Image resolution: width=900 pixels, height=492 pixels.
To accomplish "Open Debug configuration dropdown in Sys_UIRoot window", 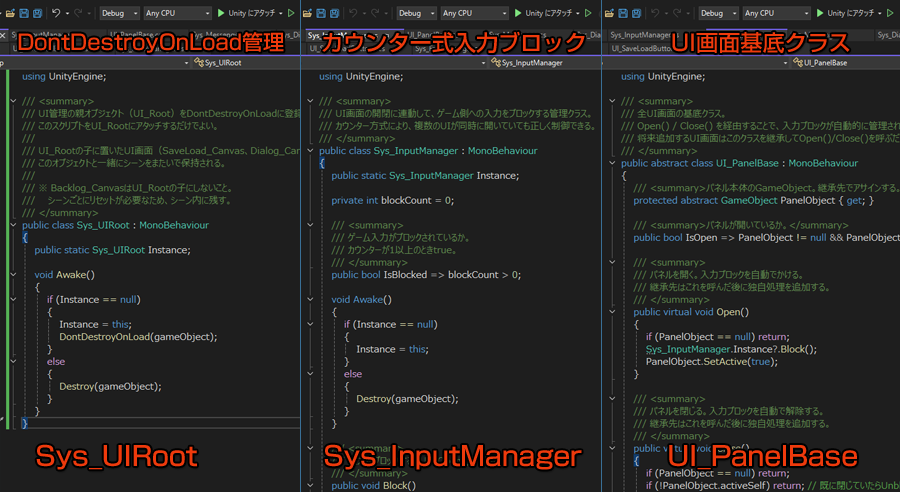I will 122,13.
